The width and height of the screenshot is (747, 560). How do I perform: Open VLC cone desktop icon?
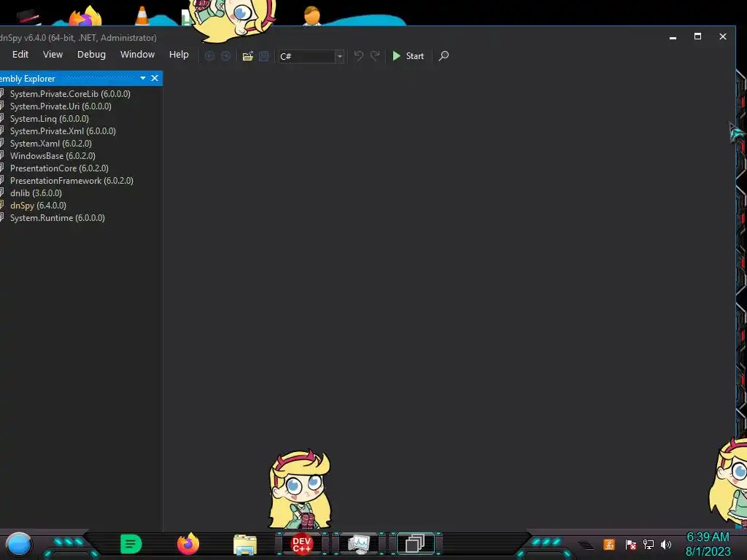click(142, 15)
